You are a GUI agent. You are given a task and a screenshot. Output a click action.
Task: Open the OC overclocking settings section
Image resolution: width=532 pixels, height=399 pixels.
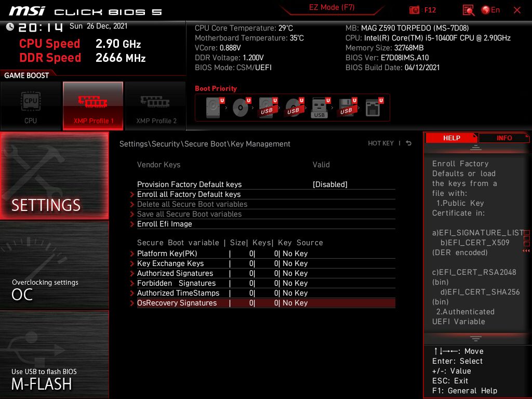pyautogui.click(x=54, y=265)
